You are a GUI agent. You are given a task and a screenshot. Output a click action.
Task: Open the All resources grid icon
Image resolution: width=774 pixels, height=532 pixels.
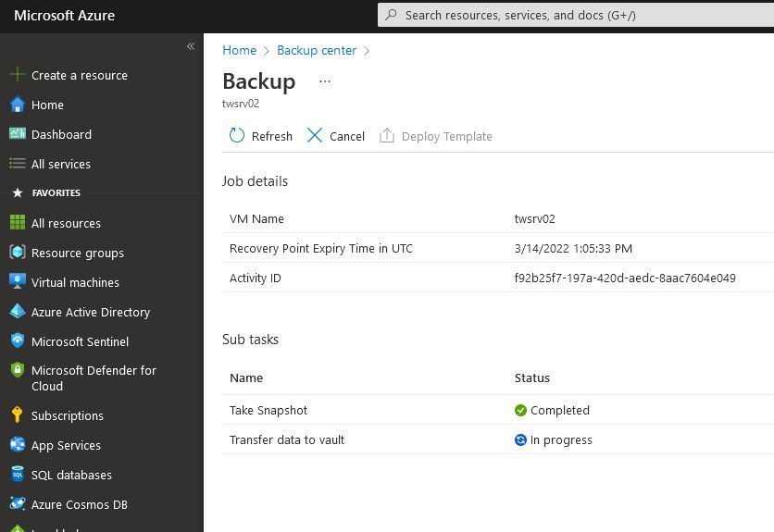tap(18, 223)
